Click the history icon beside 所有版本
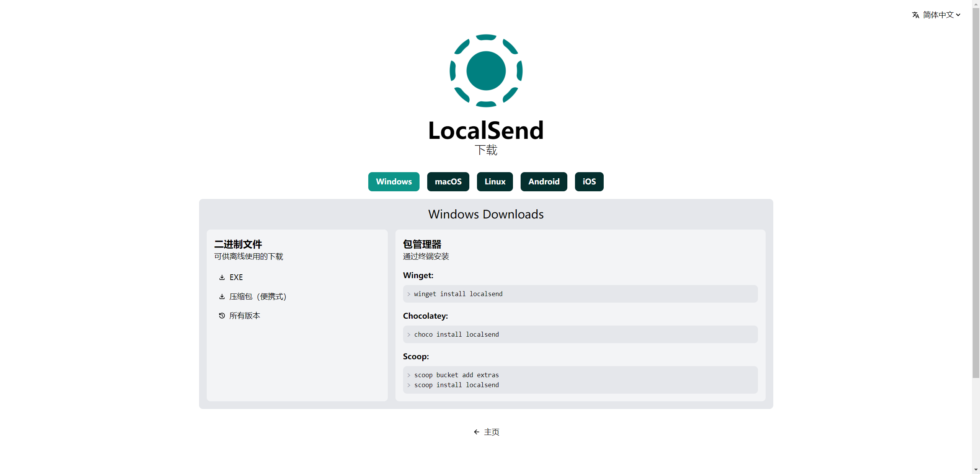 click(x=222, y=316)
